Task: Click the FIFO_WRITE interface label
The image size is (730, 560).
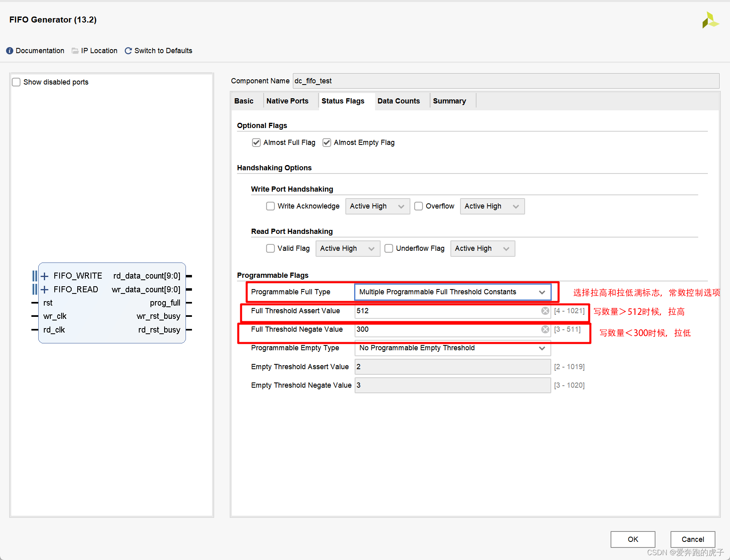Action: (78, 276)
